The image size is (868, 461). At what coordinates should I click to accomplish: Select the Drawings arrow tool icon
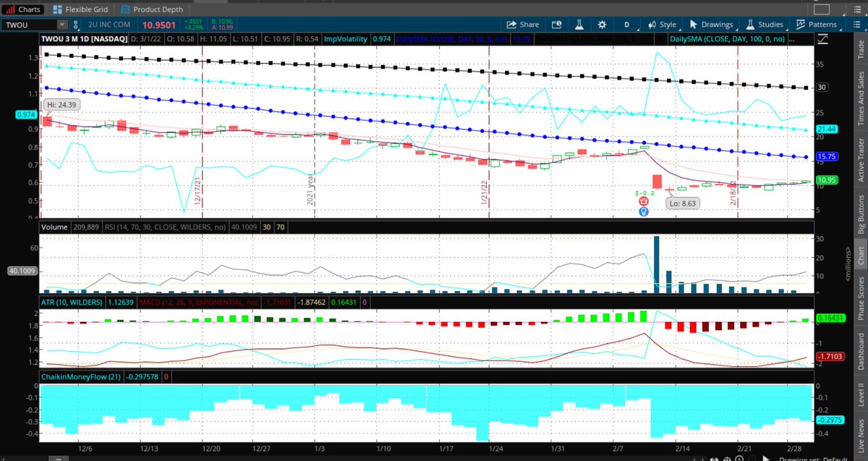693,24
